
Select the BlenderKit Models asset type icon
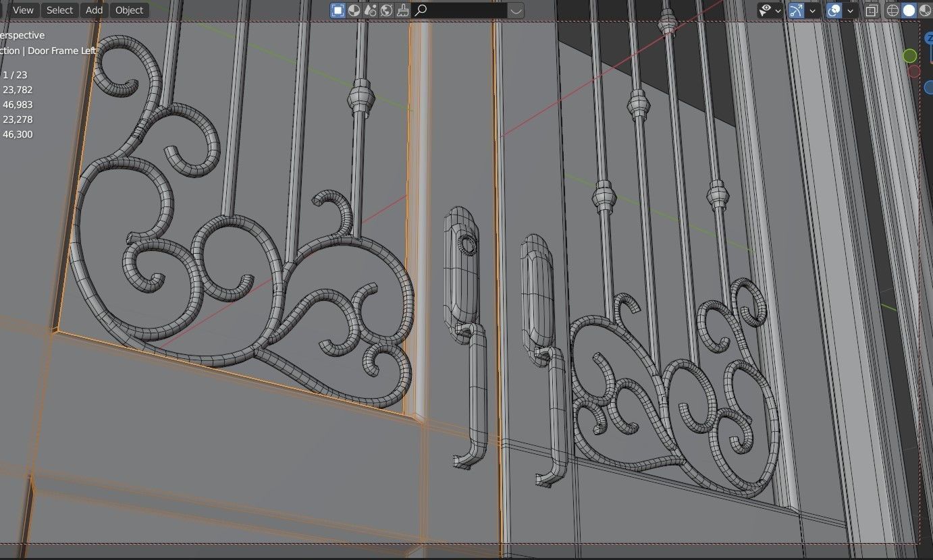pyautogui.click(x=338, y=10)
